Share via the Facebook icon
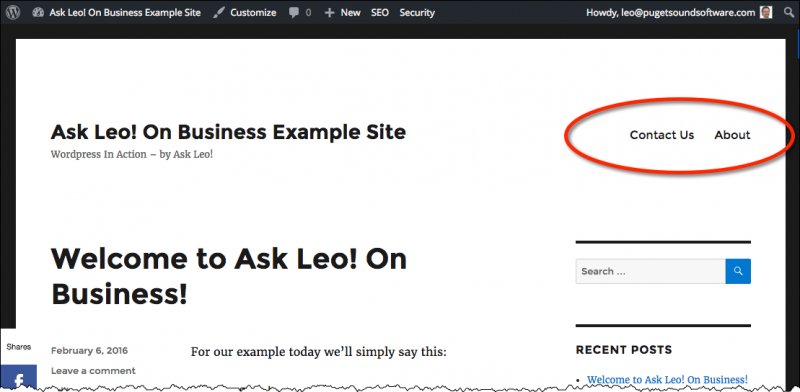This screenshot has width=800, height=392. (18, 378)
